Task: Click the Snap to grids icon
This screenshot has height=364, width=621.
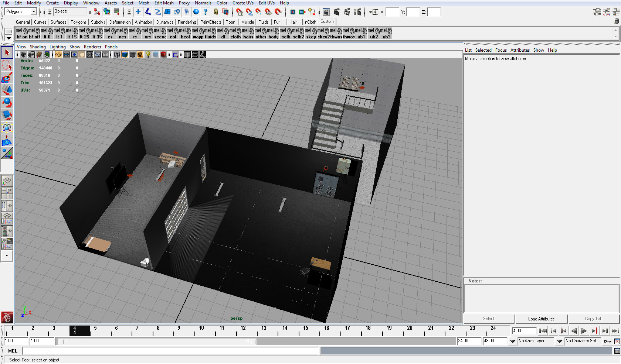Action: click(x=240, y=12)
